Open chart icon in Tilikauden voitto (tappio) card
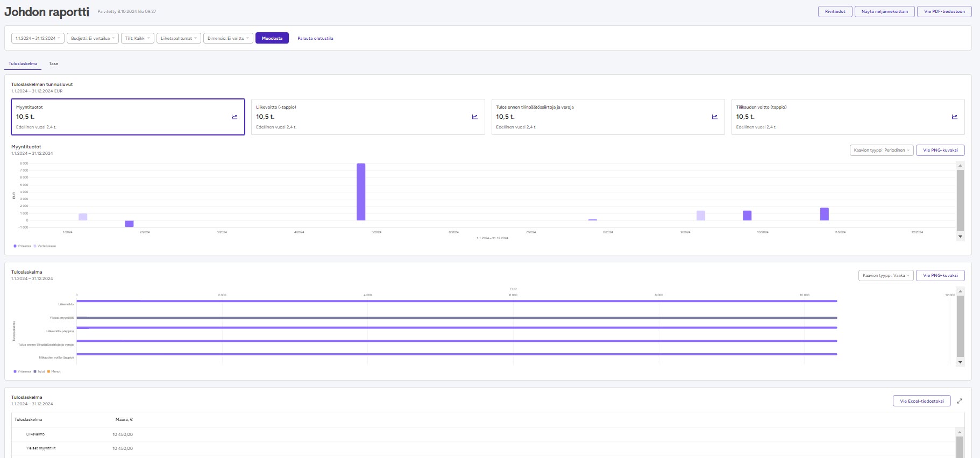Viewport: 980px width, 458px height. (x=955, y=117)
